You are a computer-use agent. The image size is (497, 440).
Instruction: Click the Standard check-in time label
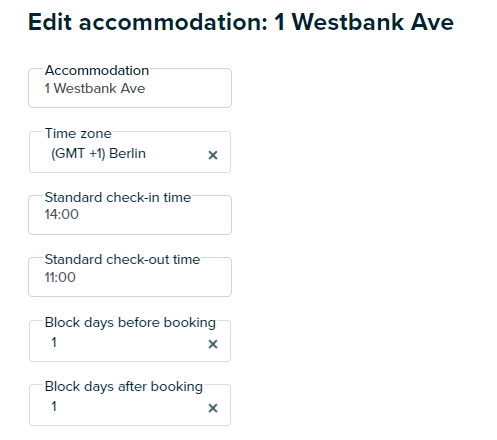pos(118,197)
